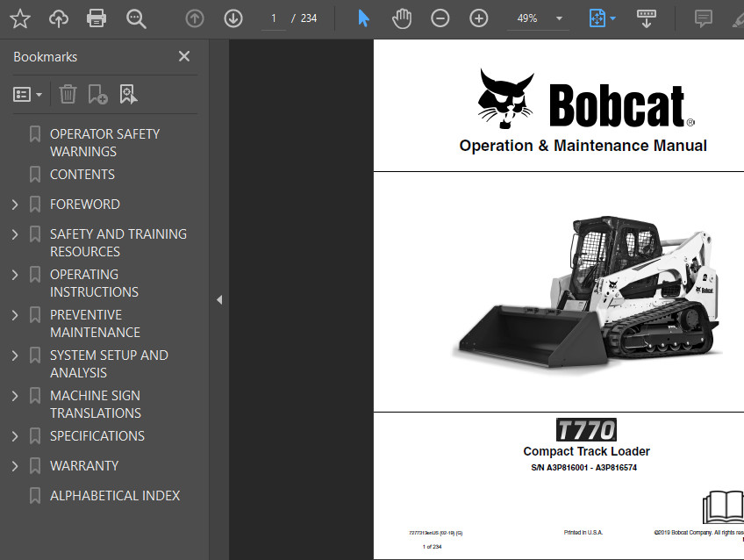Open SYSTEM SETUP AND ANALYSIS bookmark
This screenshot has height=560, width=744.
tap(109, 363)
